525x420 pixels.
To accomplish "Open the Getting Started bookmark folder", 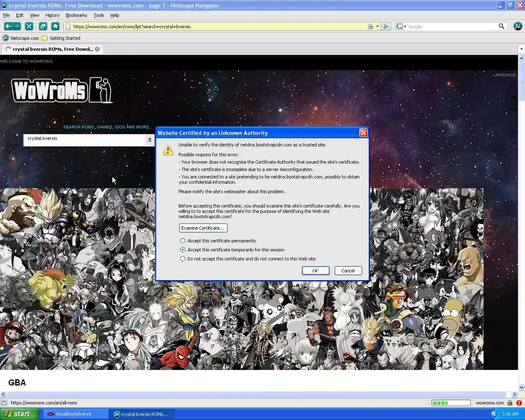I will (x=61, y=38).
